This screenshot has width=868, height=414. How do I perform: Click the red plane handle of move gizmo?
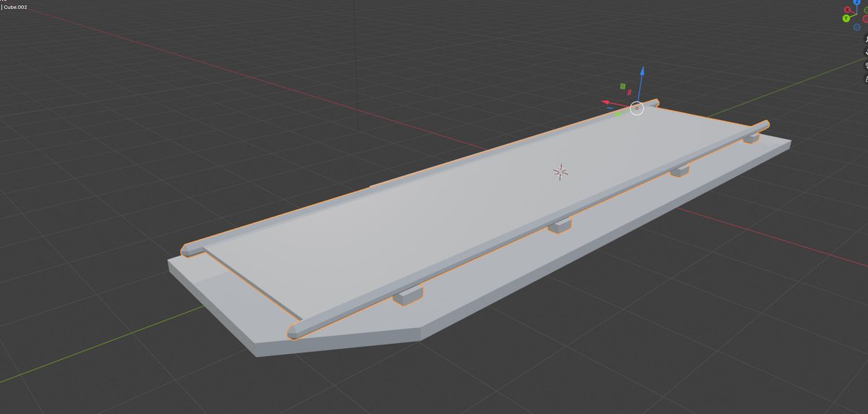coord(629,93)
